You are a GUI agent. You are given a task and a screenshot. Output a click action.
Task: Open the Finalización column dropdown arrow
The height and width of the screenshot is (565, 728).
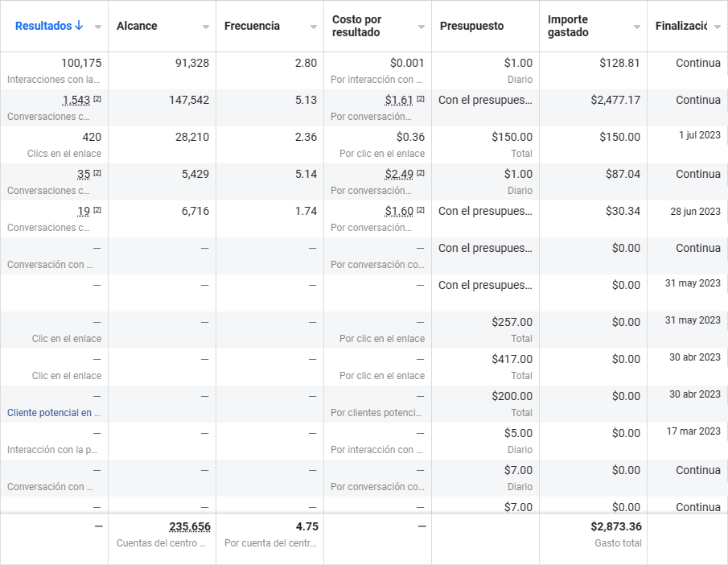coord(718,27)
